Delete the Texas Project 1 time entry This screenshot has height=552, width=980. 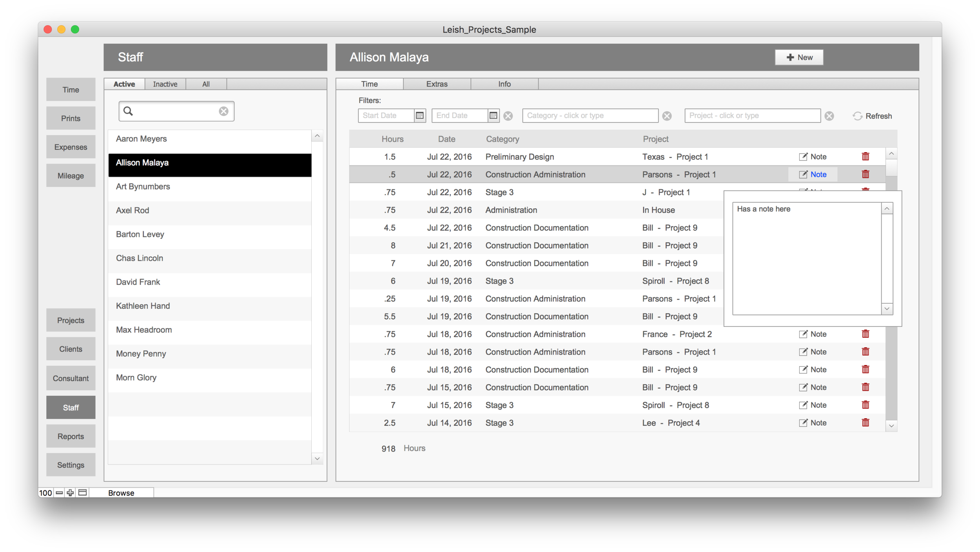click(866, 157)
